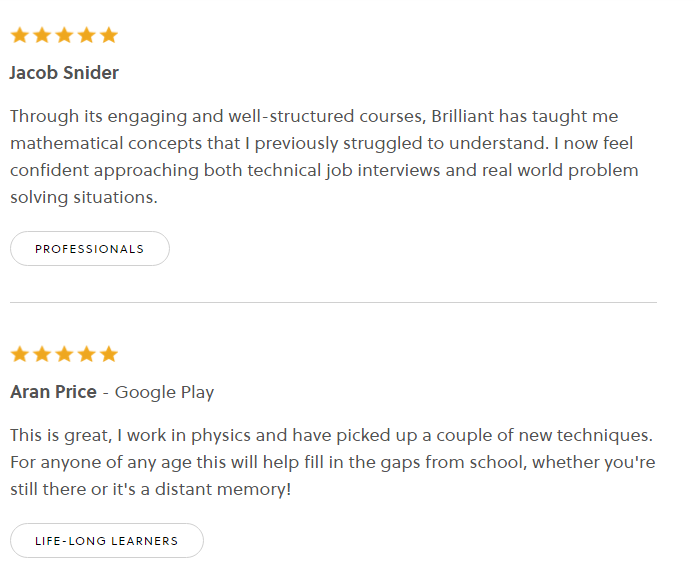
Task: Select the last star in Aran Price's rating
Action: pos(109,355)
